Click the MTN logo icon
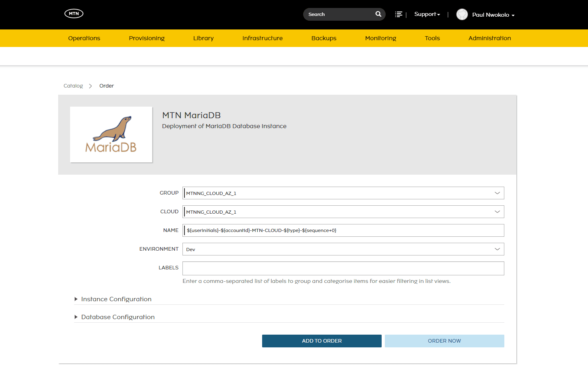This screenshot has height=380, width=588. point(74,14)
